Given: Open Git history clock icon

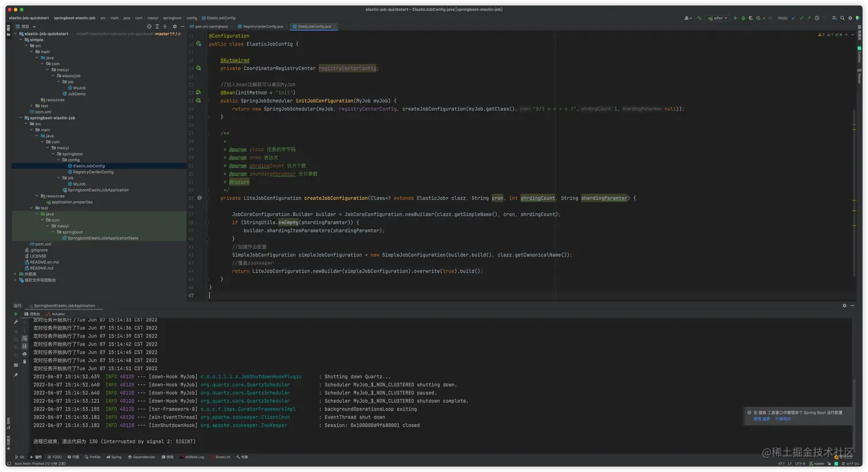Looking at the screenshot, I should point(817,18).
